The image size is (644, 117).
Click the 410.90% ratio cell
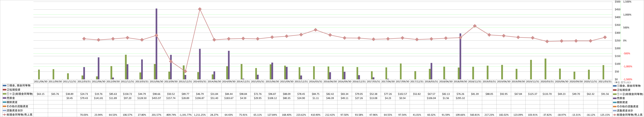[316, 115]
